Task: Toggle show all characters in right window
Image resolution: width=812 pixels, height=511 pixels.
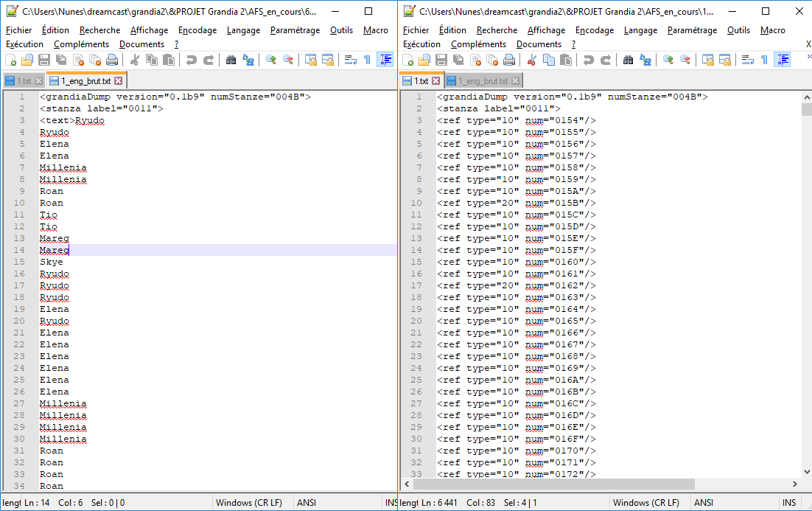Action: pos(764,60)
